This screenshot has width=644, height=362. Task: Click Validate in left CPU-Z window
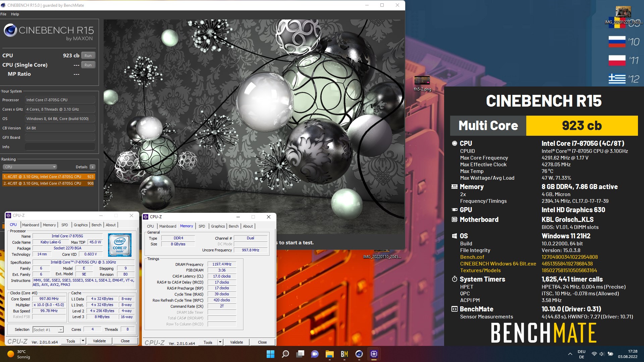(x=99, y=341)
